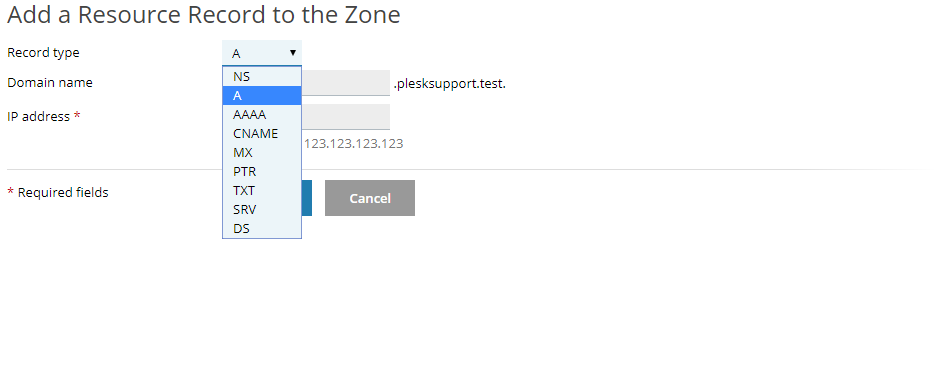Click the Required fields note
Viewport: 935px width, 390px height.
58,193
